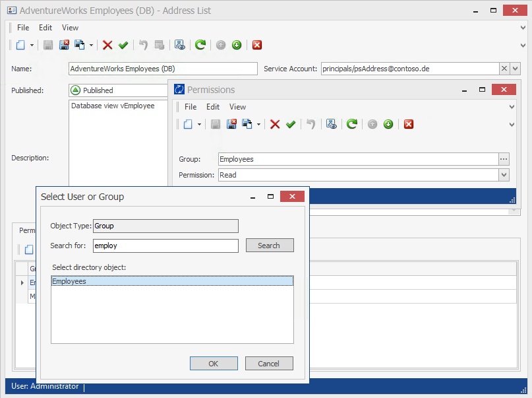Expand Permissions menu bar overflow chevron

click(512, 107)
